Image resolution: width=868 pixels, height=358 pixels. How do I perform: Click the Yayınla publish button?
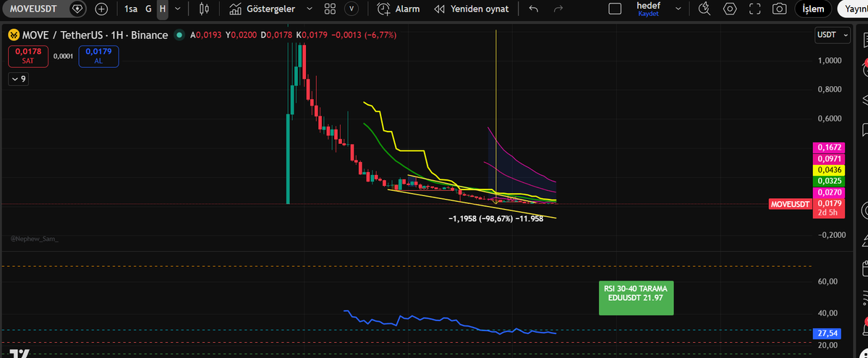coord(854,9)
